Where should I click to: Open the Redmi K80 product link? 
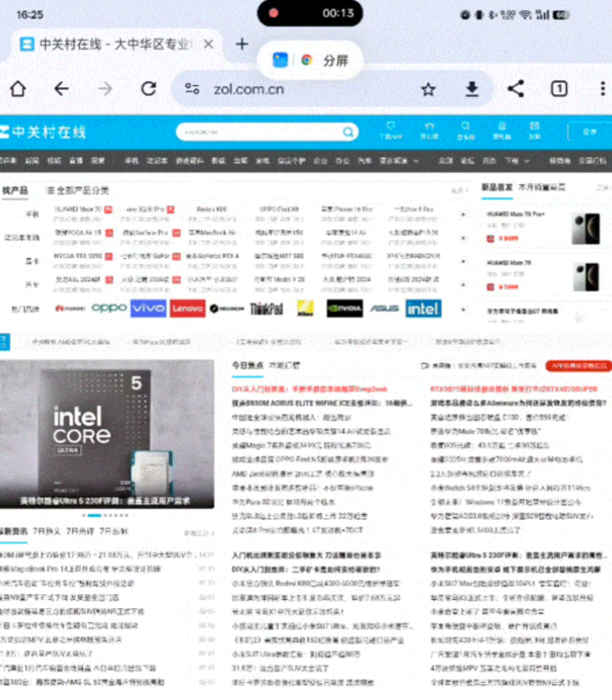click(x=212, y=209)
